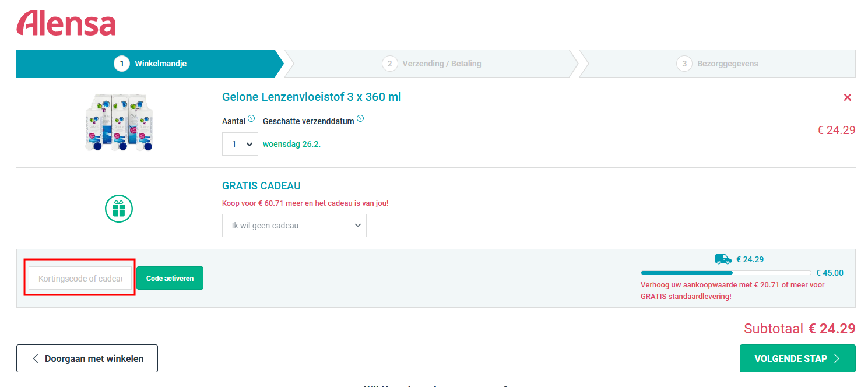Click the free shipping progress bar
The image size is (868, 387).
(x=726, y=273)
